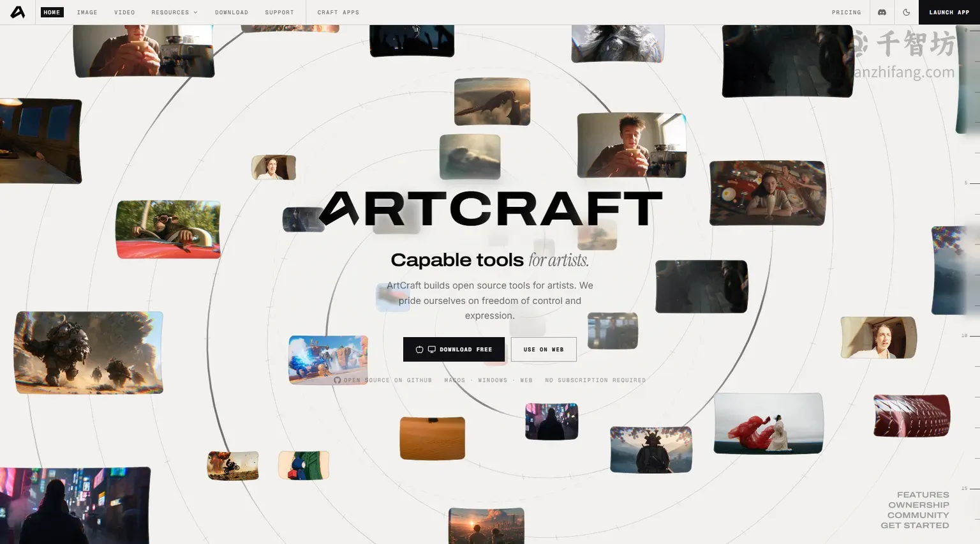Screen dimensions: 980x544
Task: Open the Support nav link
Action: 279,12
